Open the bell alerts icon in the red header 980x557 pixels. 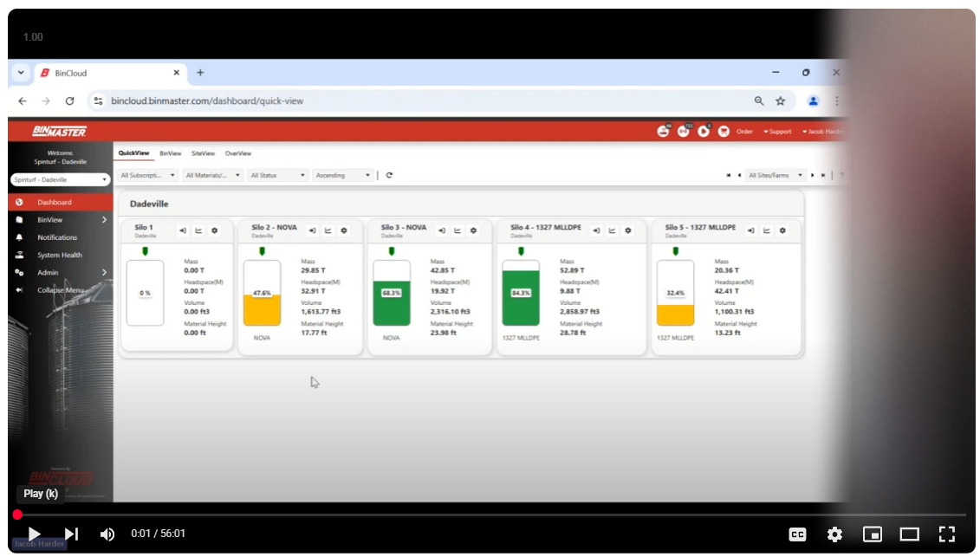704,132
